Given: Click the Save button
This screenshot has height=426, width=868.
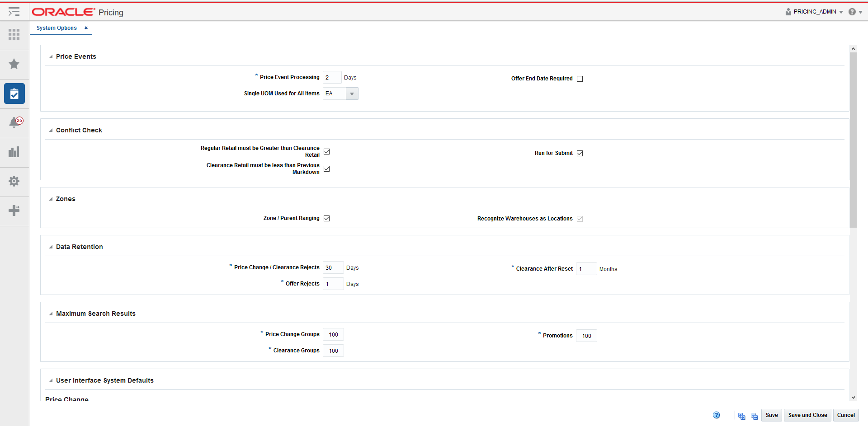Looking at the screenshot, I should tap(772, 415).
